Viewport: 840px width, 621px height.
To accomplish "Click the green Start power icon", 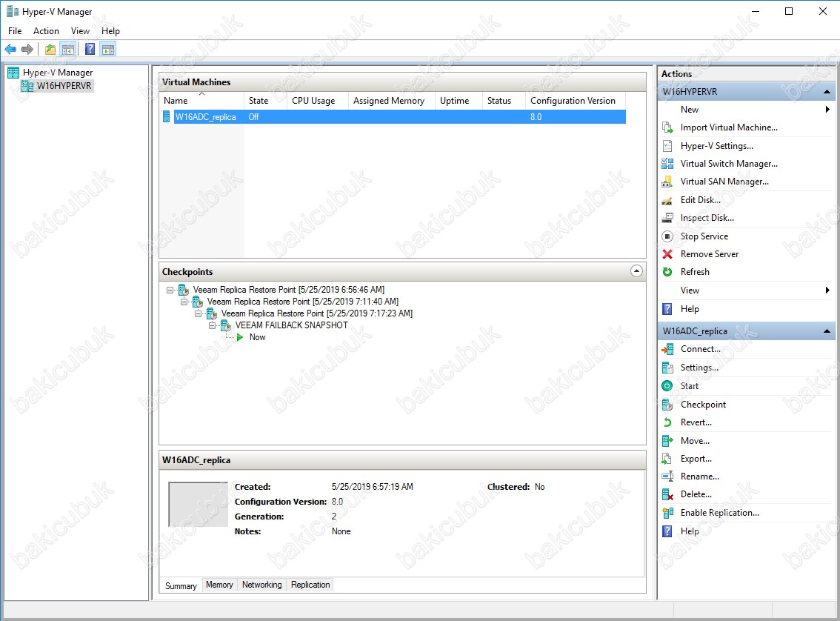I will click(x=667, y=386).
